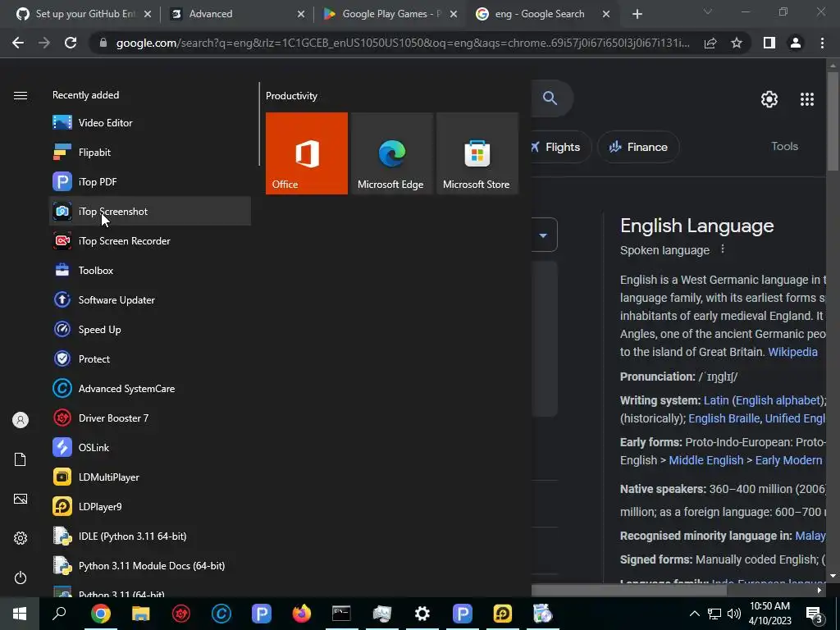Open the English Braille link
The image size is (840, 630).
click(724, 418)
